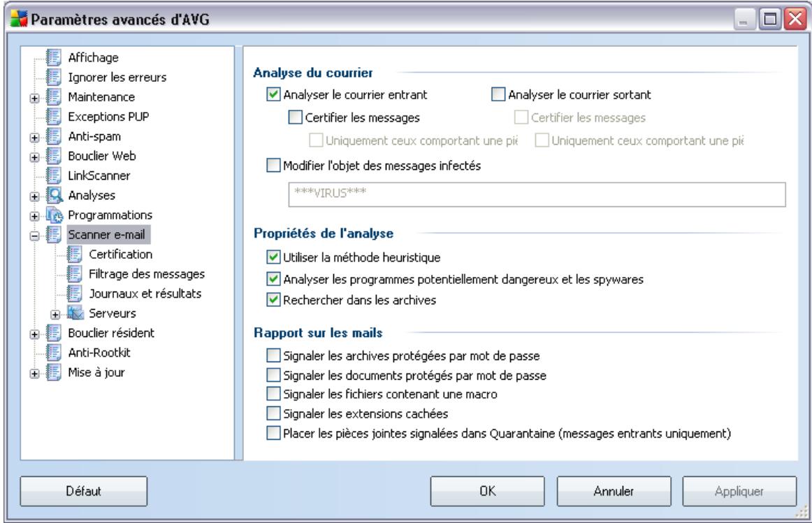Enable Modifier l'objet des messages infectés

point(273,165)
